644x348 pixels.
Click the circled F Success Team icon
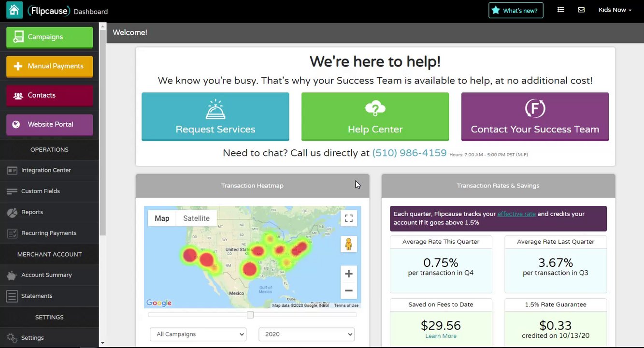click(x=535, y=108)
